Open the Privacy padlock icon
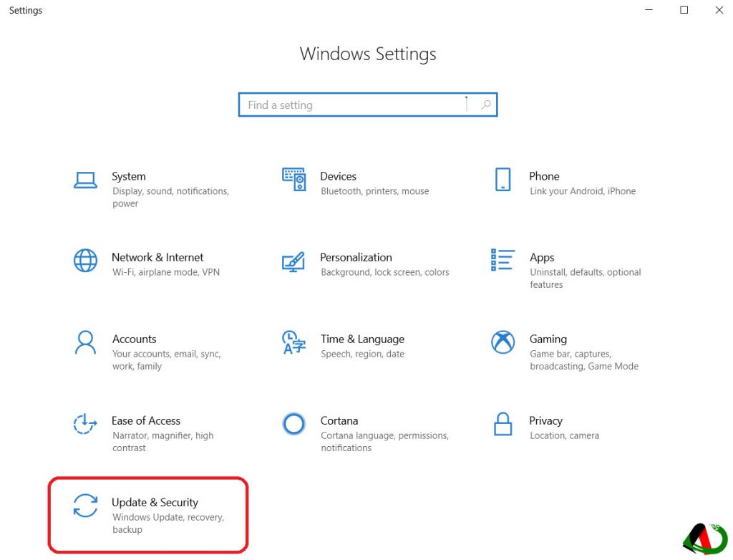 503,424
